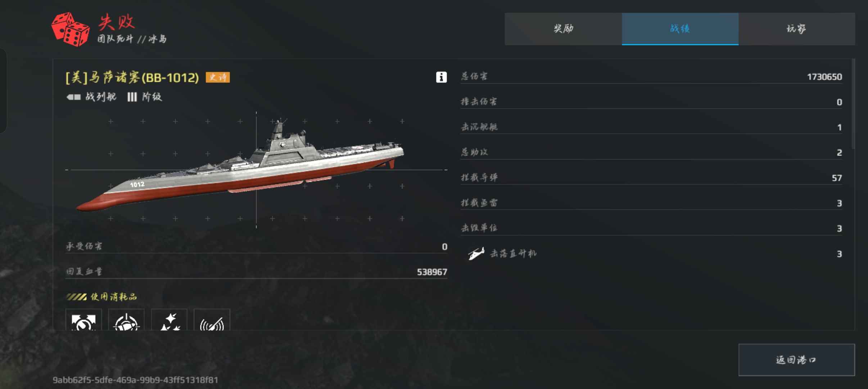Open the ship info icon
The height and width of the screenshot is (389, 868).
point(441,77)
